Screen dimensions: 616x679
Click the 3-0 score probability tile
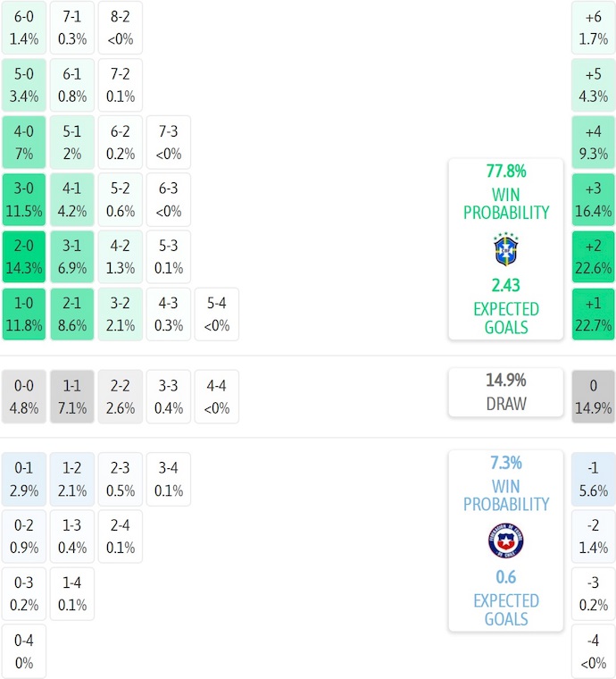click(24, 200)
